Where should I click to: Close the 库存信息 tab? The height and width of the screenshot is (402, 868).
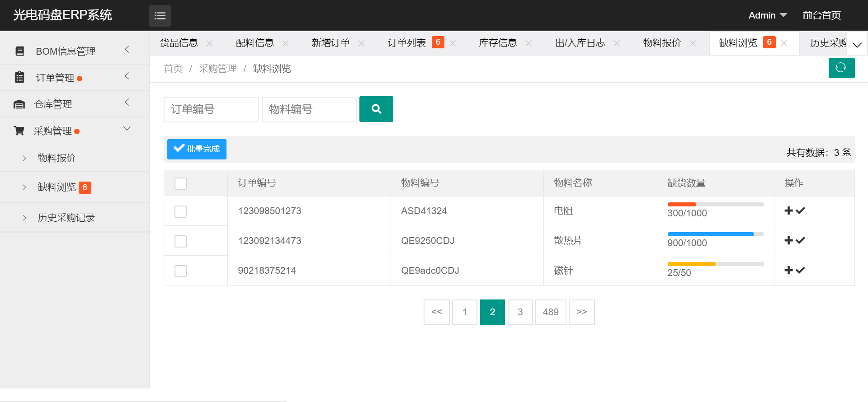point(529,43)
